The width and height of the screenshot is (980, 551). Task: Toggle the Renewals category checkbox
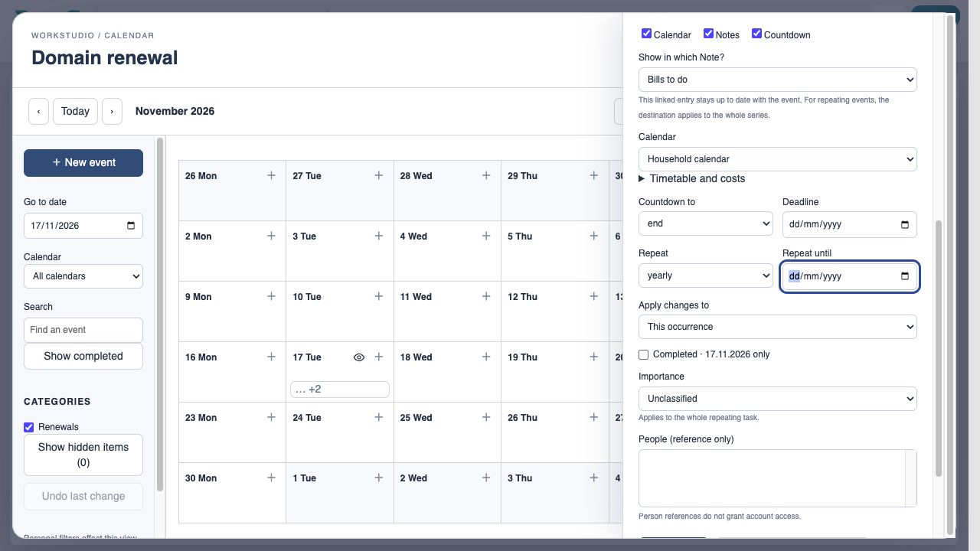(28, 427)
